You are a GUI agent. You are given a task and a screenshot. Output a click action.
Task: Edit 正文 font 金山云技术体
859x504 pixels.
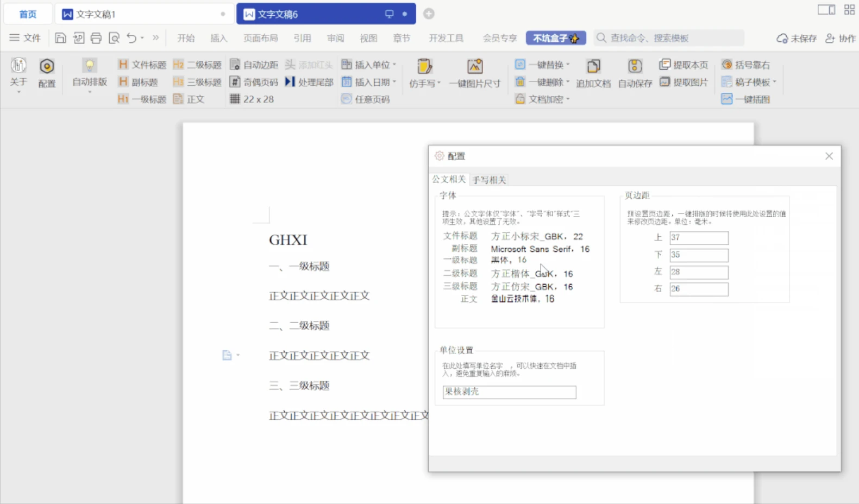(x=522, y=299)
